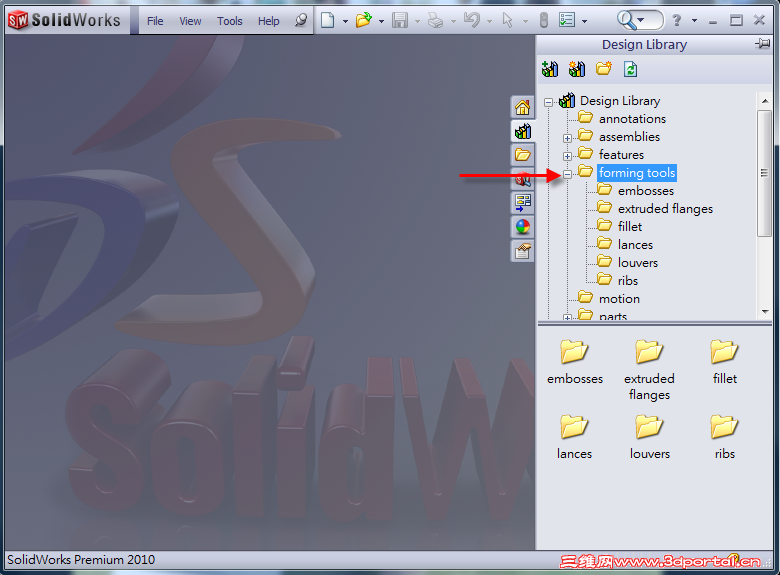Click the Save disk icon
This screenshot has height=575, width=780.
click(400, 20)
